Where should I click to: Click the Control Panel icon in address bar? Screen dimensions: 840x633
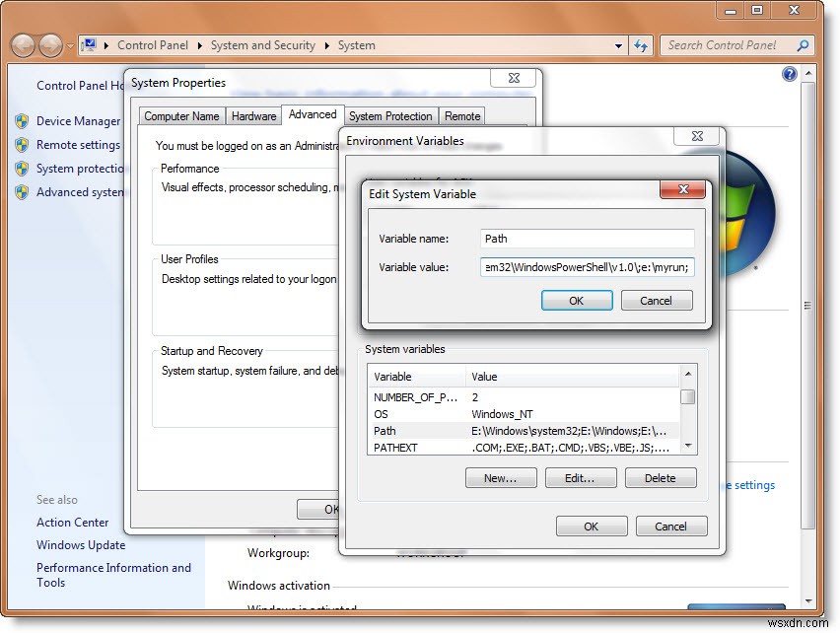tap(90, 44)
